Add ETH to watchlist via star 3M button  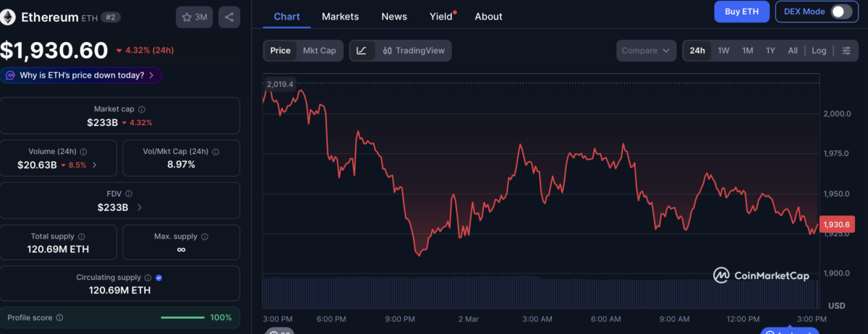click(x=194, y=17)
